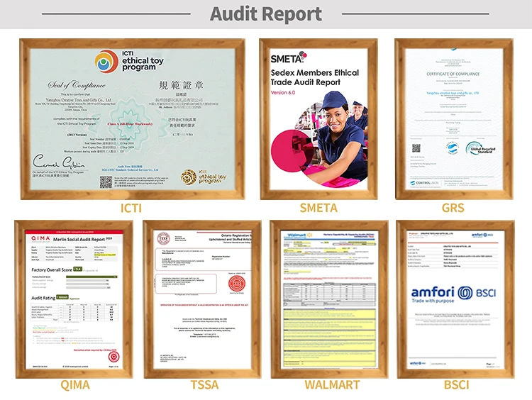Click the QR code on ICTI certificate

click(106, 182)
